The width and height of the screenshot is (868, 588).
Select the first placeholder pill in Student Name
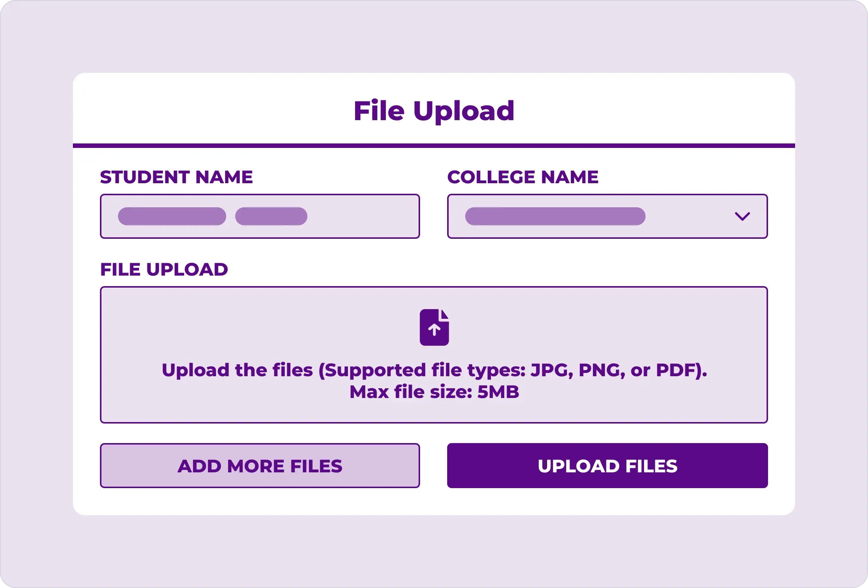click(x=172, y=216)
